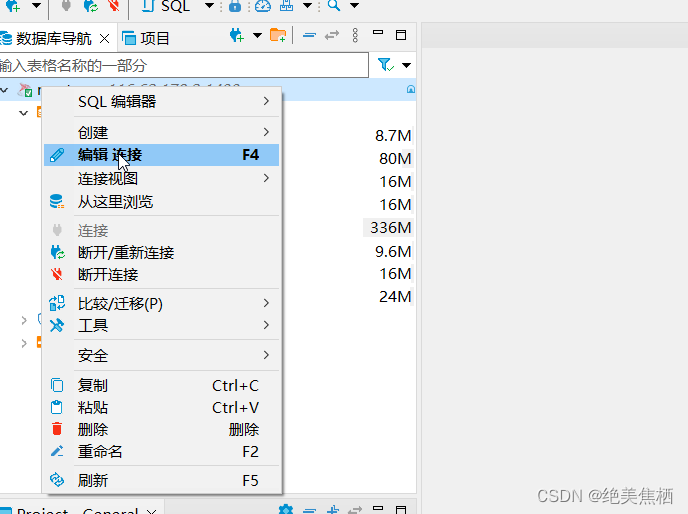Open a new SQL editor from toolbar
The height and width of the screenshot is (514, 688).
pos(166,6)
